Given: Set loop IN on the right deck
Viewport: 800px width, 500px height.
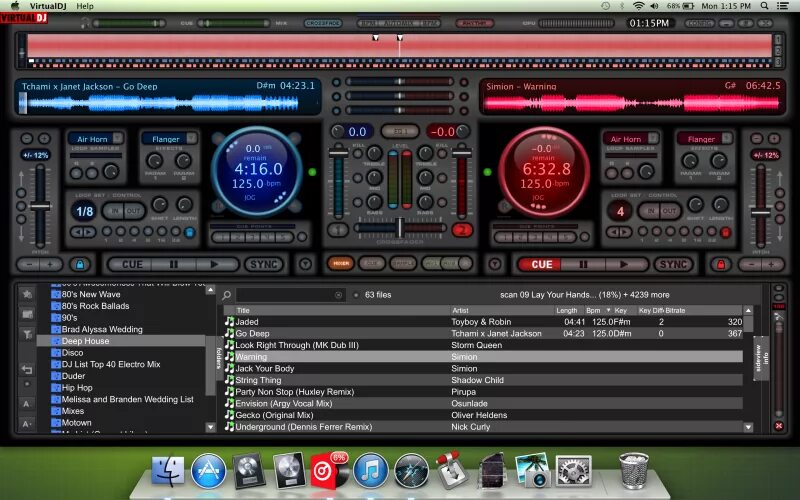Looking at the screenshot, I should (x=651, y=211).
